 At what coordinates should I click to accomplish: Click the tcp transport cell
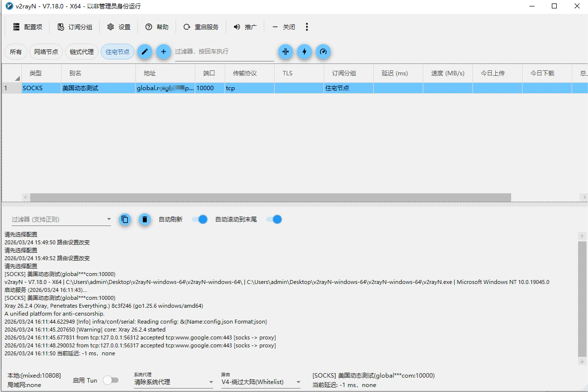click(249, 88)
